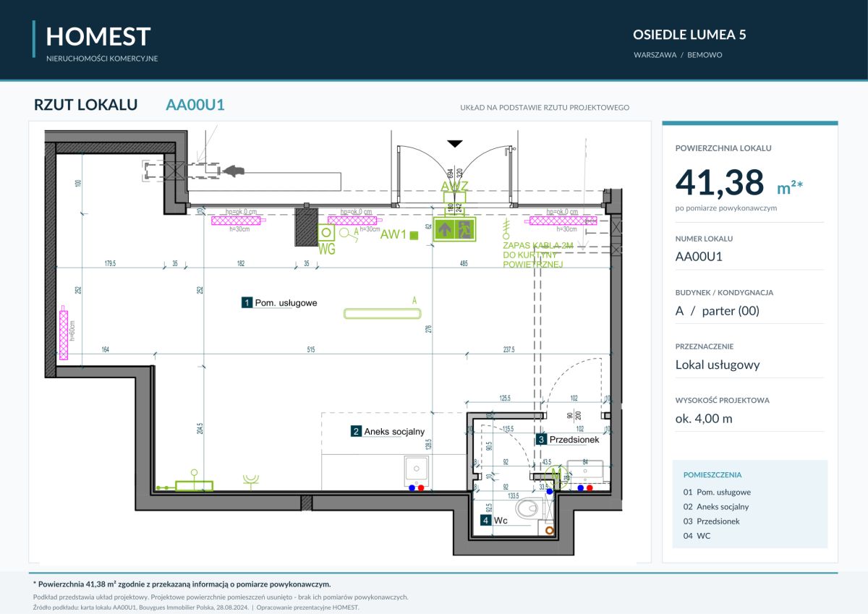Click '03 Przedsionek' in the room list
This screenshot has height=614, width=868.
[x=712, y=521]
